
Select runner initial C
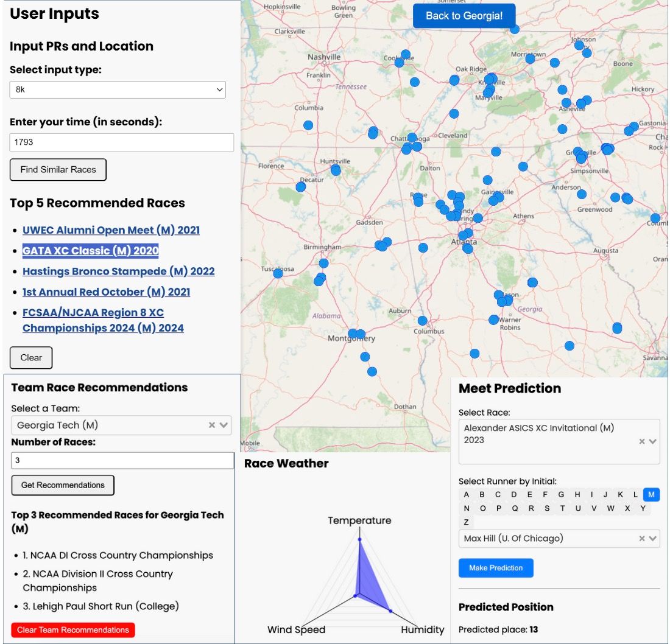(x=498, y=494)
